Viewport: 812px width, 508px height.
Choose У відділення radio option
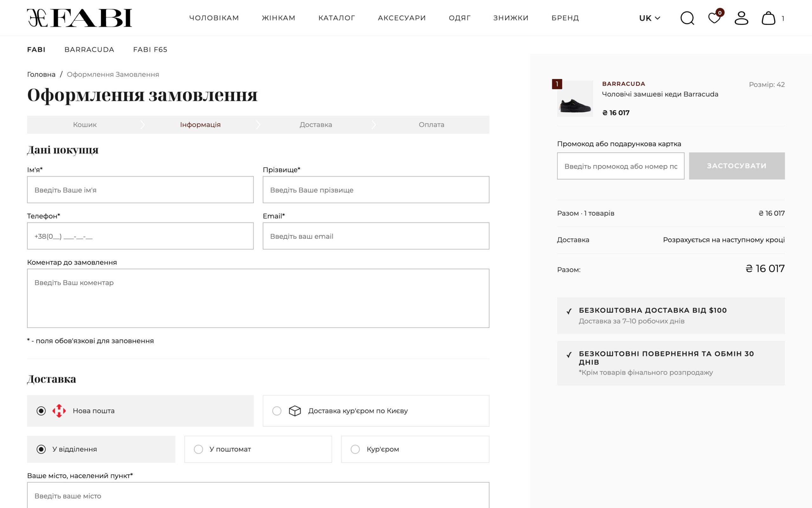41,449
